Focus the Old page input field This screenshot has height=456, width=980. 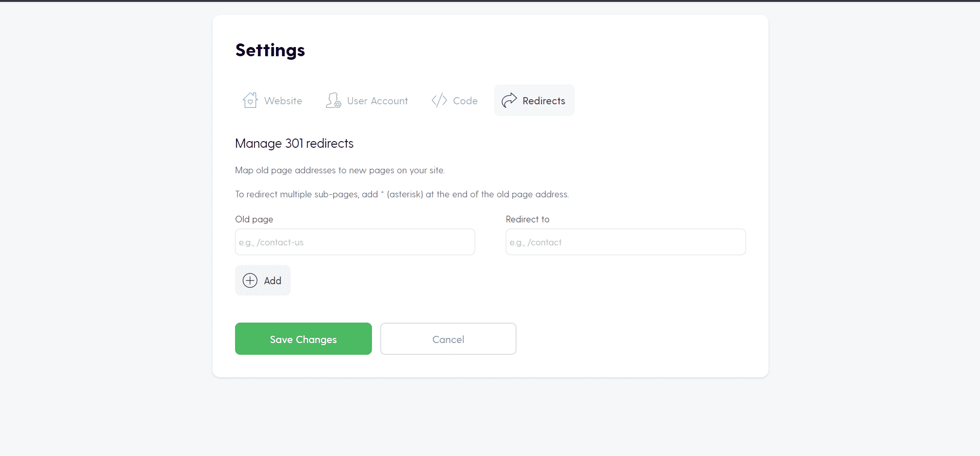tap(355, 242)
